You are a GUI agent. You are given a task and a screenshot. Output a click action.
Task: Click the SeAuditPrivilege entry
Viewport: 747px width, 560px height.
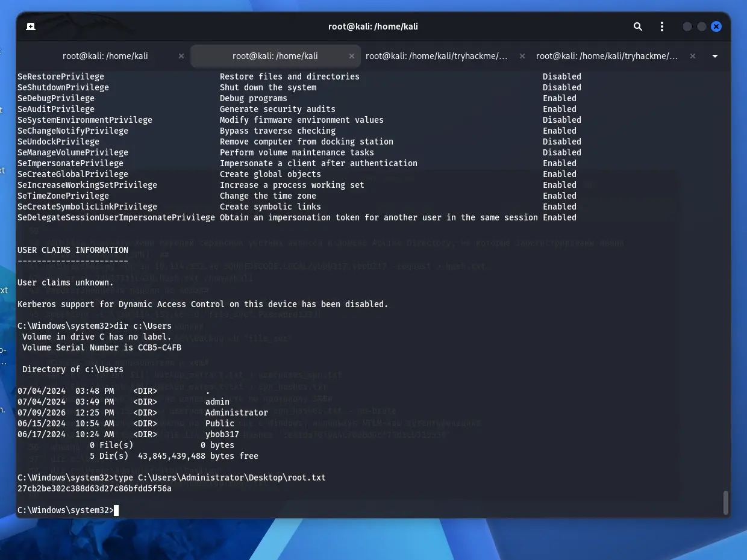coord(56,109)
